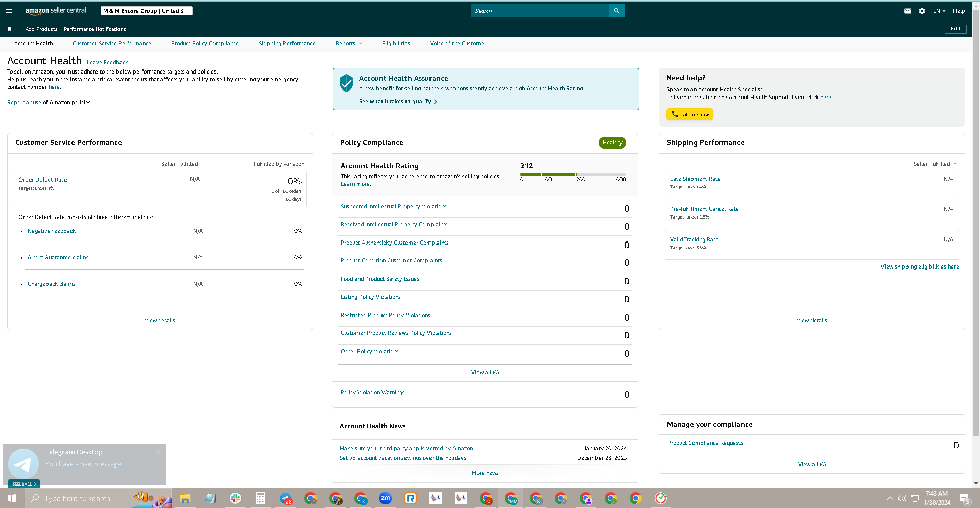
Task: Open the Negative feedback metric link
Action: tap(52, 231)
